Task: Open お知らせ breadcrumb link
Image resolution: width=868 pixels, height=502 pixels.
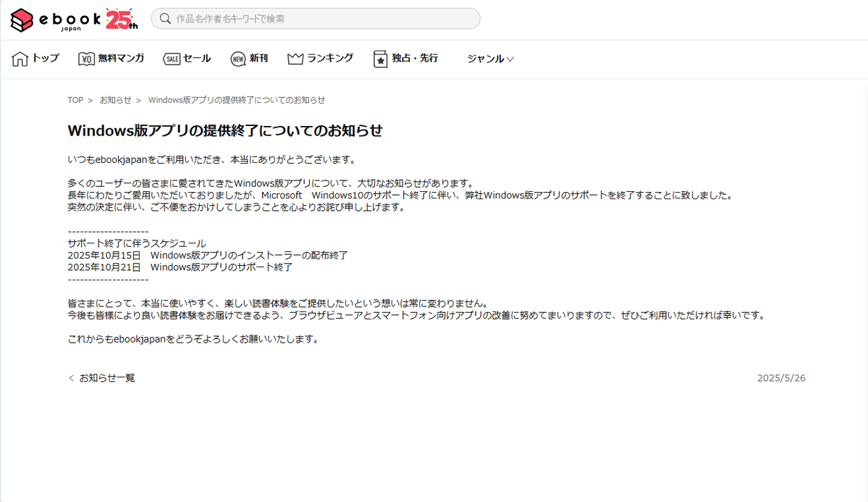Action: [115, 100]
